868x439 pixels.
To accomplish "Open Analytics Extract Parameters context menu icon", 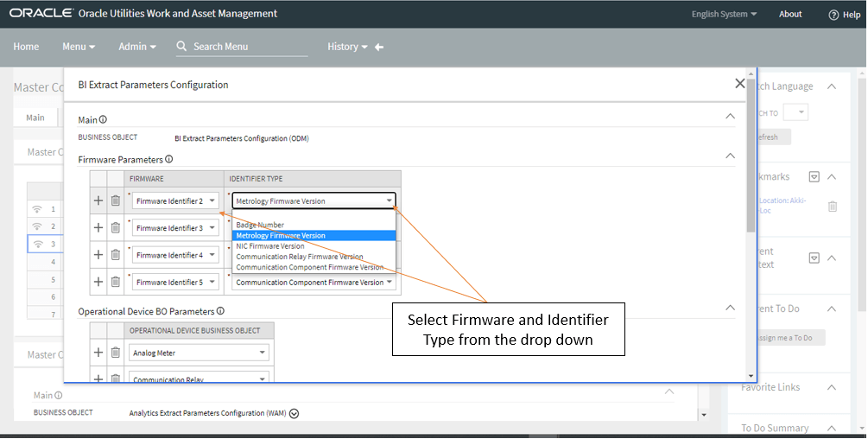I will (294, 414).
